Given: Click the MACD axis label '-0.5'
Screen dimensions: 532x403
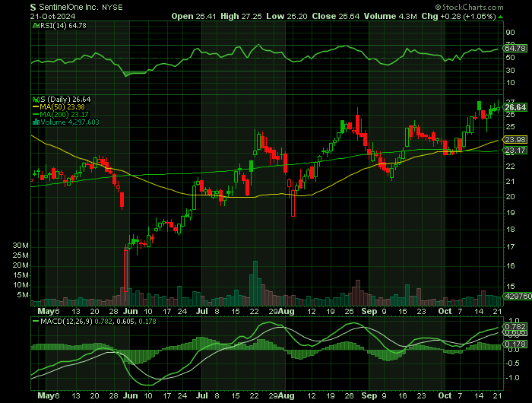Looking at the screenshot, I should pos(512,363).
